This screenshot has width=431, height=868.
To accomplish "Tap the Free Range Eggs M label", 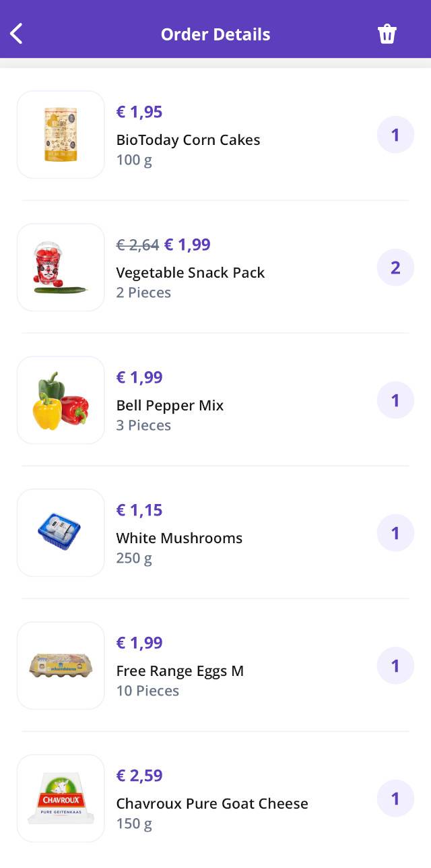I will (180, 671).
